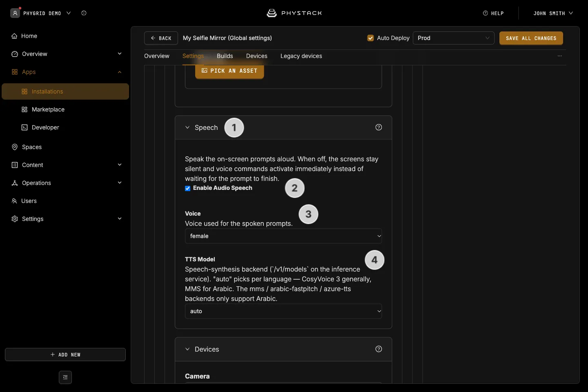Switch to the Overview tab
588x392 pixels.
coord(157,56)
